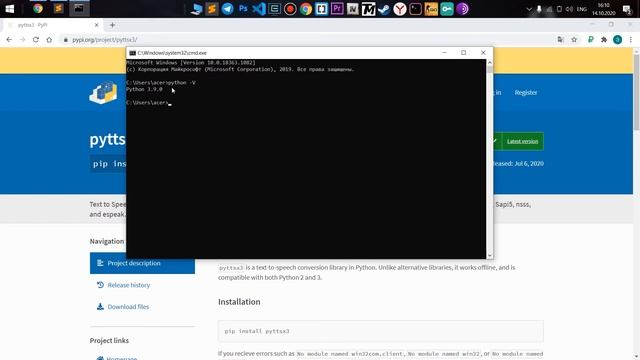This screenshot has width=640, height=360.
Task: Go to the Chrome home page
Action: coord(49,40)
